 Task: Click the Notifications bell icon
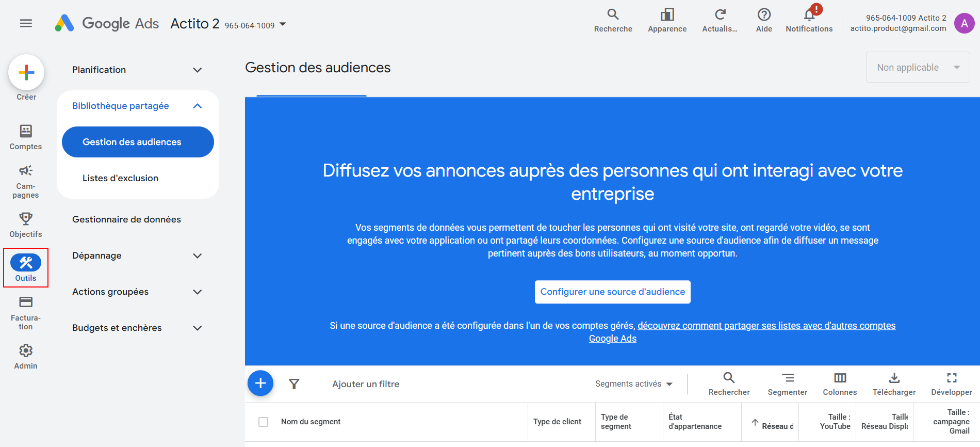pos(809,15)
